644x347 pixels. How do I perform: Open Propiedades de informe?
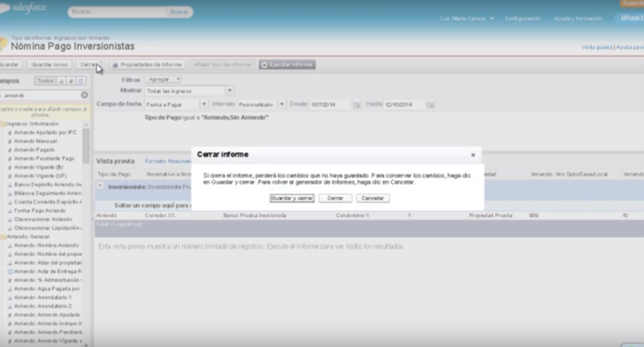point(147,65)
